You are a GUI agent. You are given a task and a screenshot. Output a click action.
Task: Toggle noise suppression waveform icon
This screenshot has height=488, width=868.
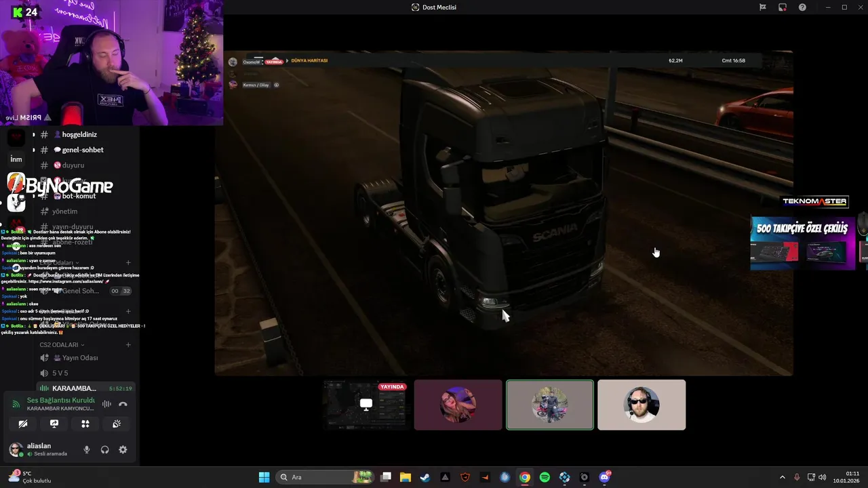point(106,404)
